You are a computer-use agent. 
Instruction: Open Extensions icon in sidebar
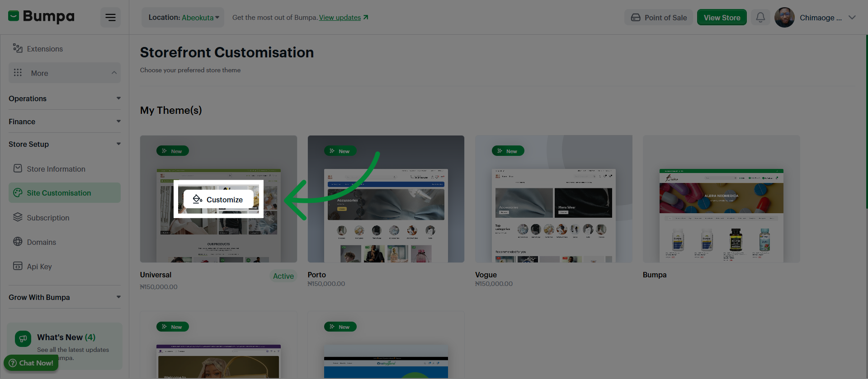pos(18,48)
